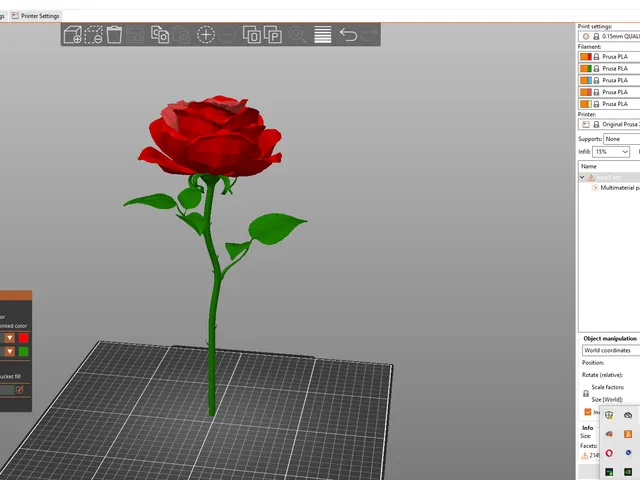Click the lock icon in Print settings

tap(596, 36)
